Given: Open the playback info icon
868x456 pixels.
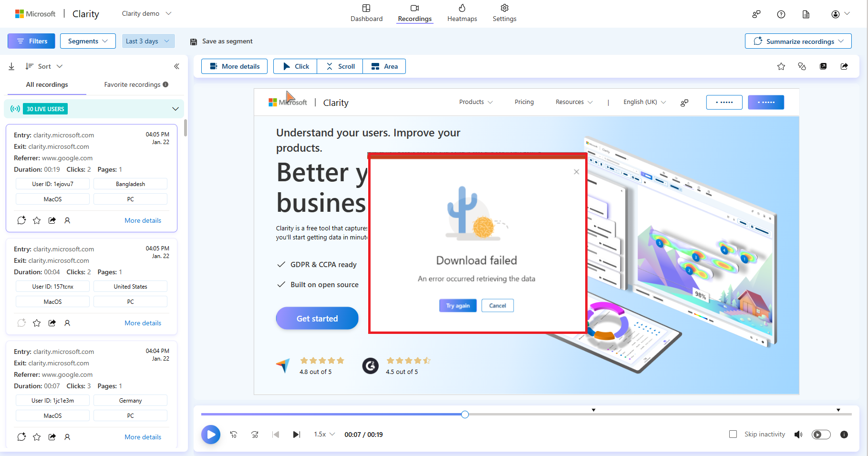Looking at the screenshot, I should tap(844, 435).
